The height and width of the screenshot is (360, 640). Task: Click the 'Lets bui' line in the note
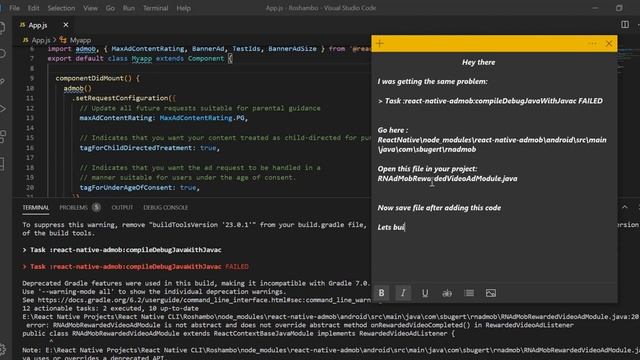[391, 227]
